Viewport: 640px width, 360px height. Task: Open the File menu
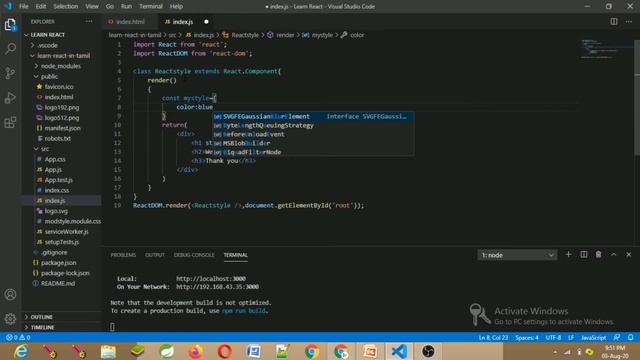[24, 6]
